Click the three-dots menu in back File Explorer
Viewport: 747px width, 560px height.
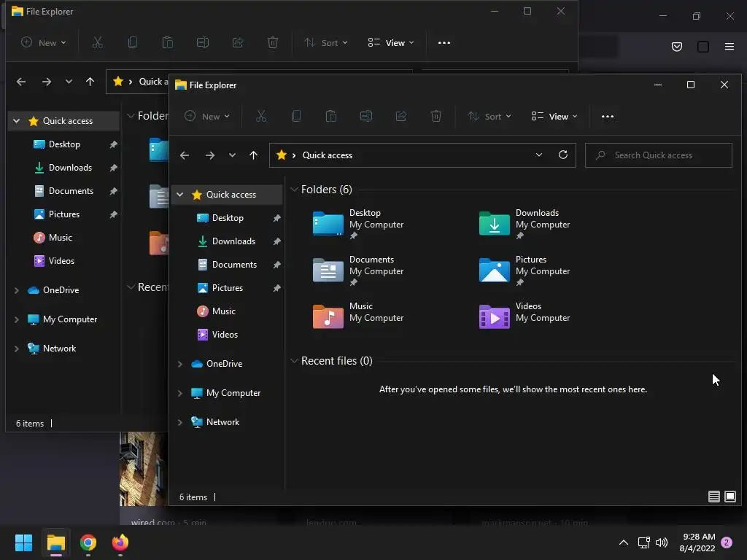coord(444,43)
